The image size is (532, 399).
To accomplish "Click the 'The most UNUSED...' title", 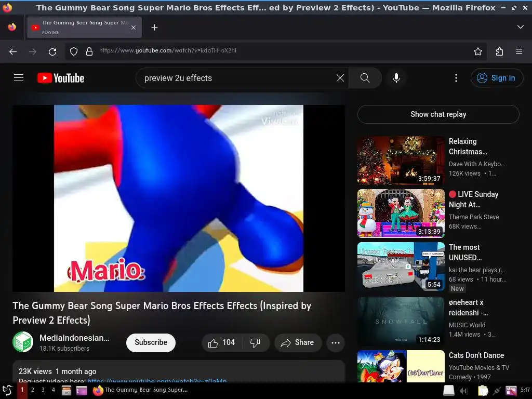I will [x=465, y=252].
